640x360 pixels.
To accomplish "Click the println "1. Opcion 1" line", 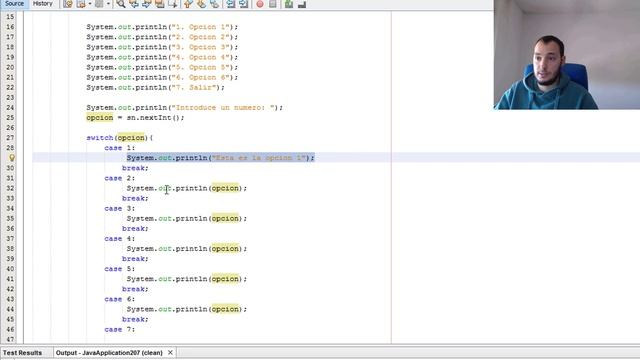I will [x=162, y=27].
